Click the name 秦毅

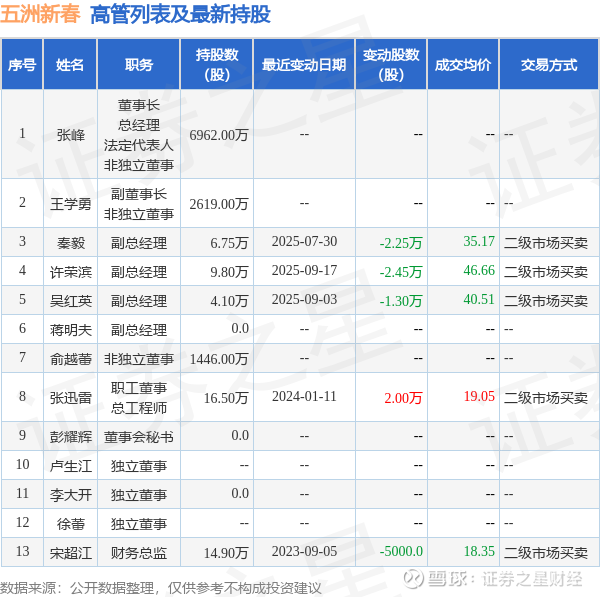click(70, 243)
